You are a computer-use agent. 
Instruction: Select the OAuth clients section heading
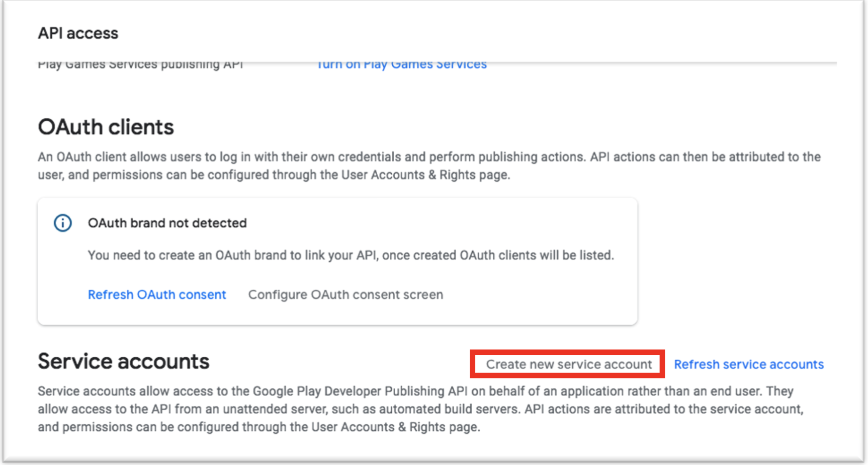point(106,127)
